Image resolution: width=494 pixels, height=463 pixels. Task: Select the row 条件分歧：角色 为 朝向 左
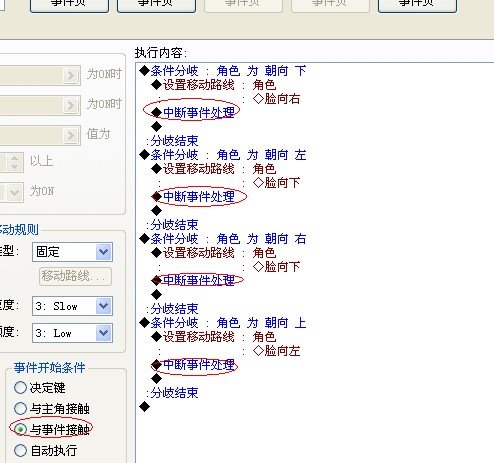tap(223, 155)
